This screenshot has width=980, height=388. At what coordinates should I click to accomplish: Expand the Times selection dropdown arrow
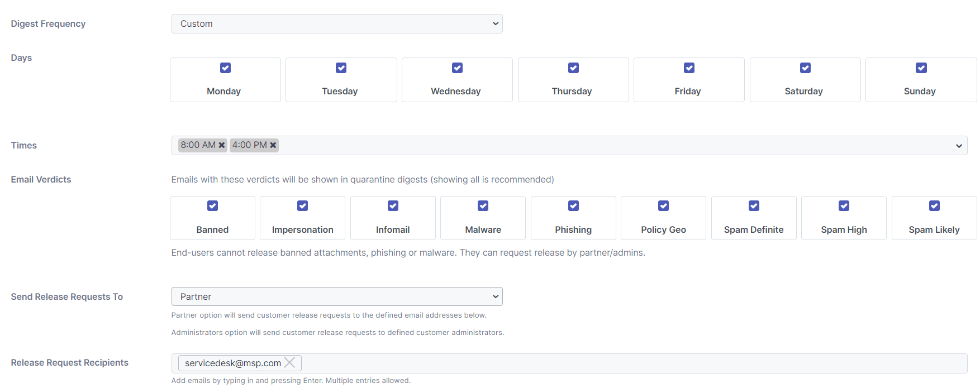click(959, 146)
